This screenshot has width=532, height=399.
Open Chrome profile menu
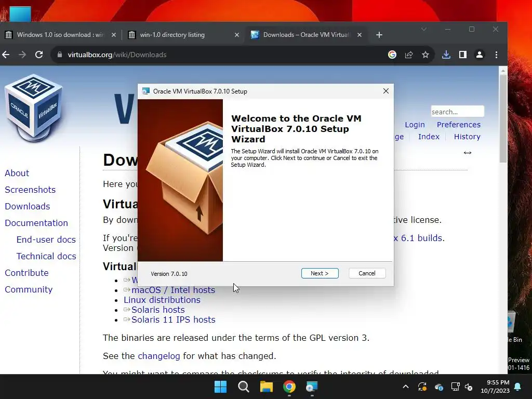480,55
